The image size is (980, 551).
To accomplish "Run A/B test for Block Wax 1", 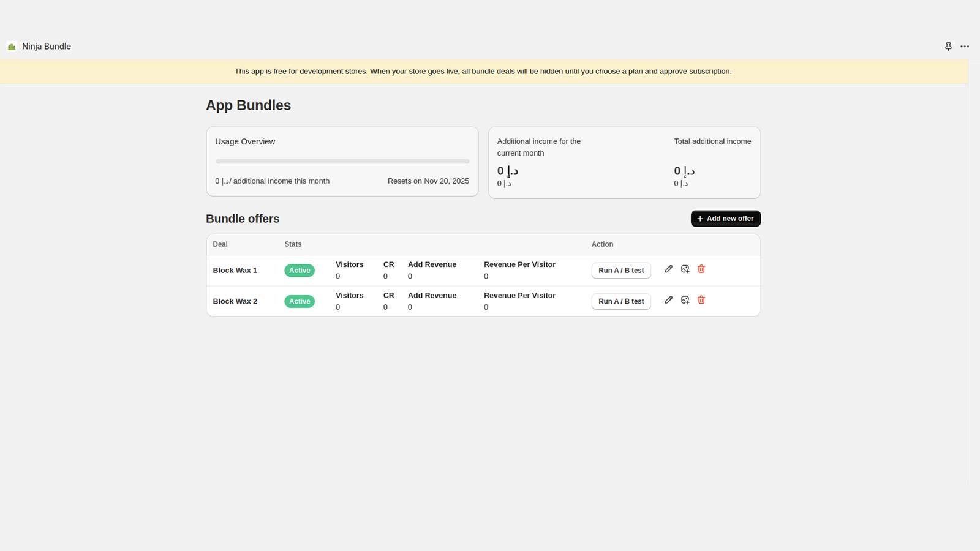I will 620,270.
